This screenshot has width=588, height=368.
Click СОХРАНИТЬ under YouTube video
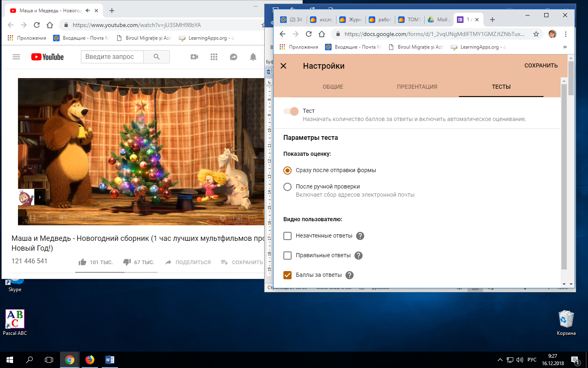point(242,262)
